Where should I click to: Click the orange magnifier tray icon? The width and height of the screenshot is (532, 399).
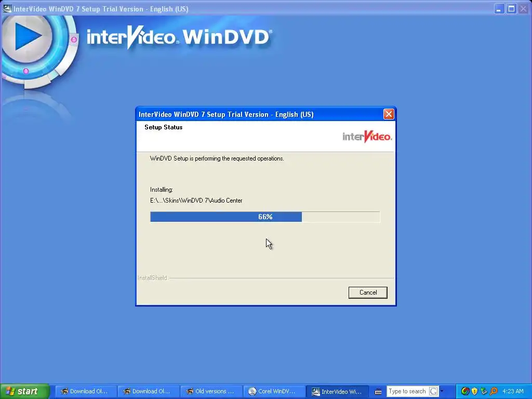(494, 391)
